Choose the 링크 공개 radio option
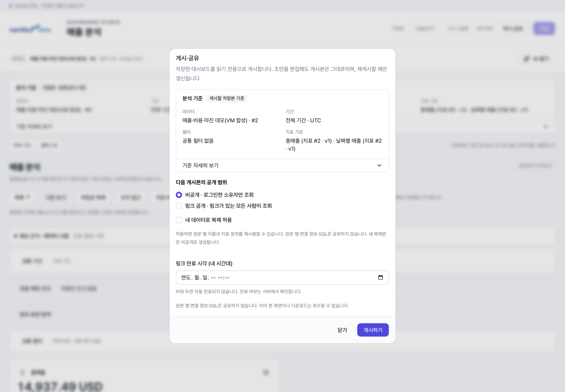The image size is (565, 392). (179, 206)
